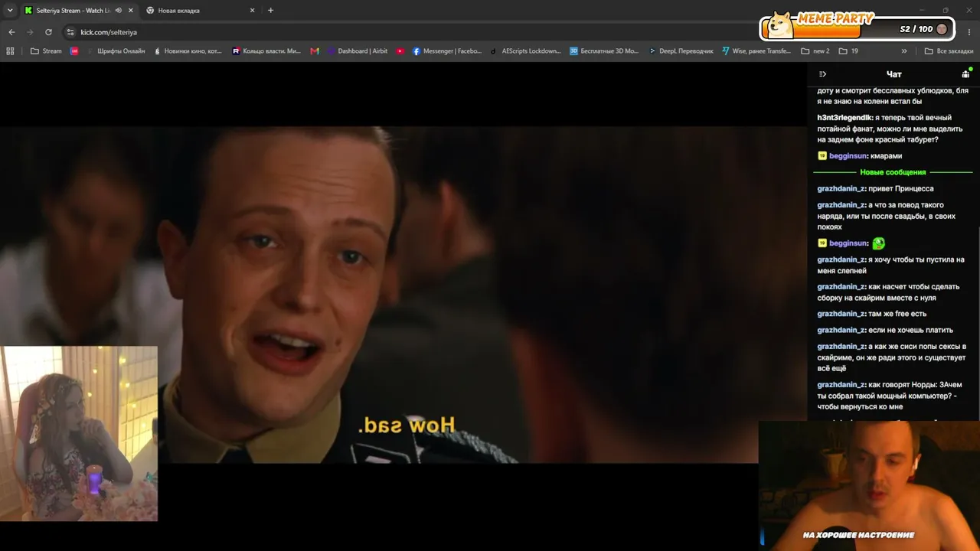The height and width of the screenshot is (551, 980).
Task: Open the Бесплатные 3D Mo... bookmark
Action: 604,51
